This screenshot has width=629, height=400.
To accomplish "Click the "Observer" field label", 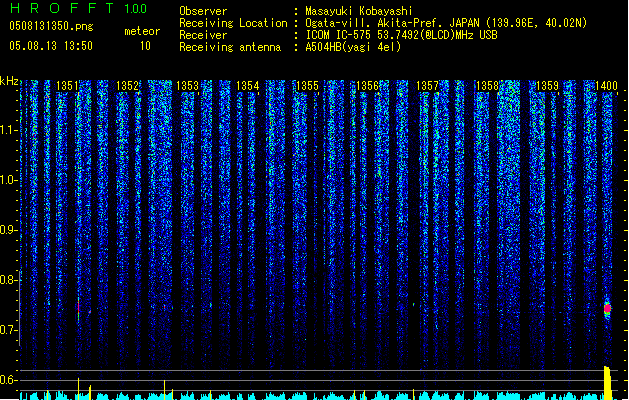I will coord(203,11).
